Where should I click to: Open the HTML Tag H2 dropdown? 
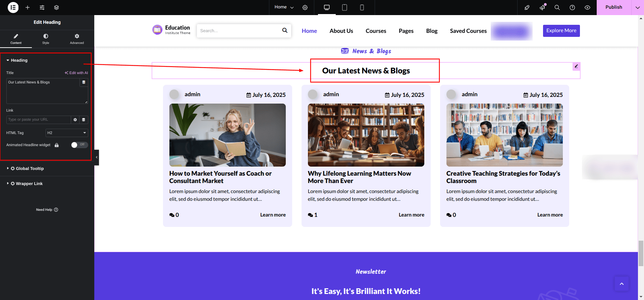[67, 133]
